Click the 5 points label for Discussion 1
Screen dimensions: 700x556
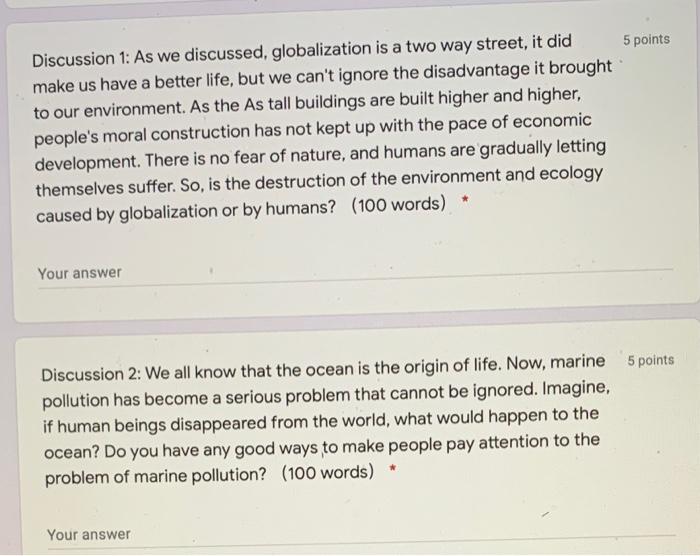[646, 40]
